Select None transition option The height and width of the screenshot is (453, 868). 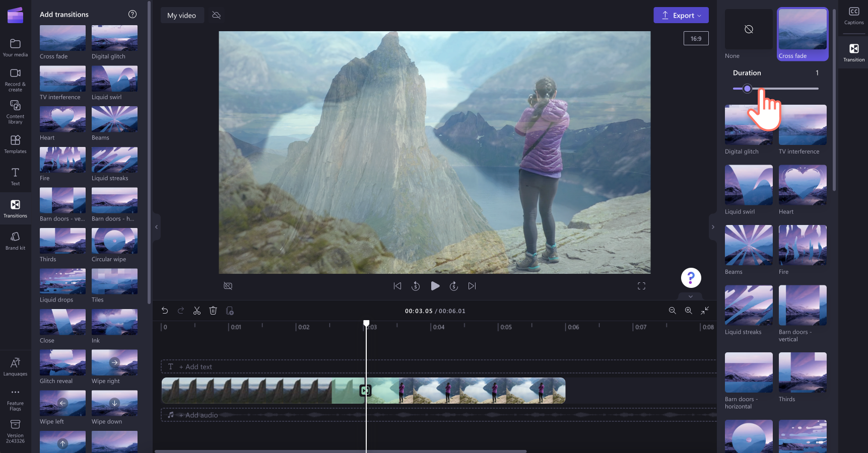tap(749, 34)
